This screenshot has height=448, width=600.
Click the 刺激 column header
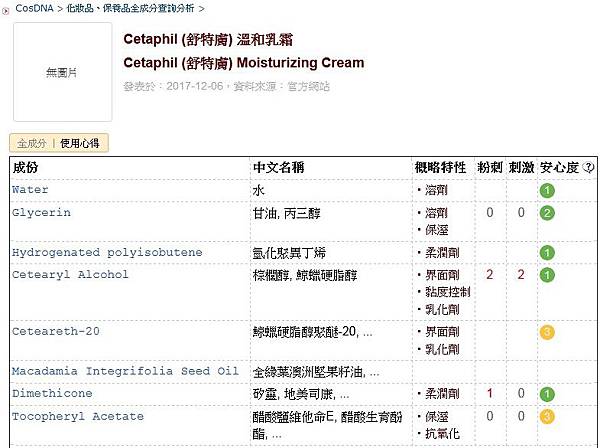point(521,168)
